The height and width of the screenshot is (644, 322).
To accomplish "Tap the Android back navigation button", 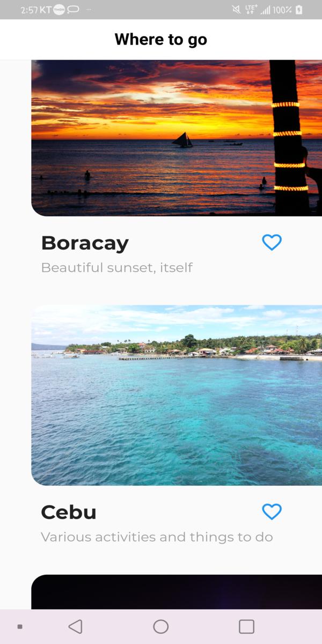I will click(x=76, y=626).
